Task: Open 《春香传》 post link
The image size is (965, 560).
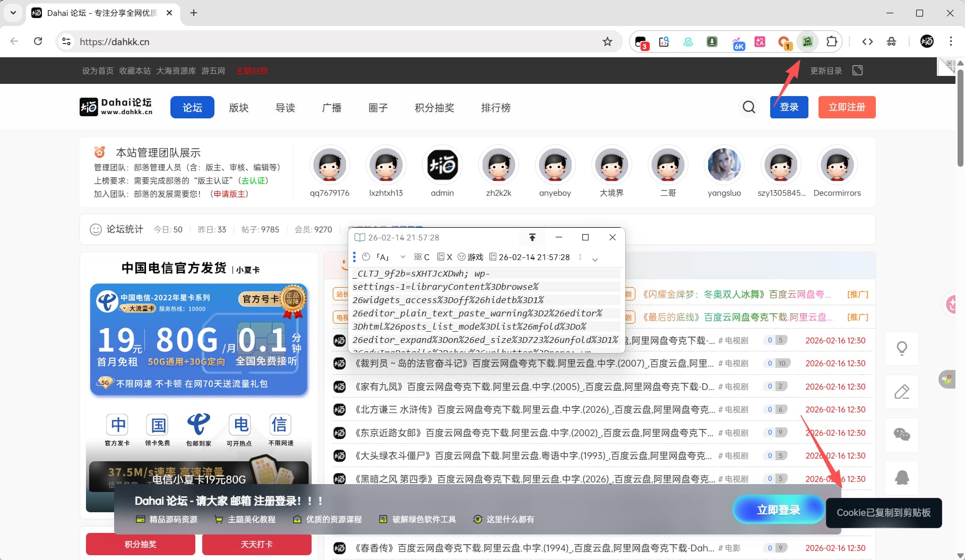Action: tap(534, 548)
